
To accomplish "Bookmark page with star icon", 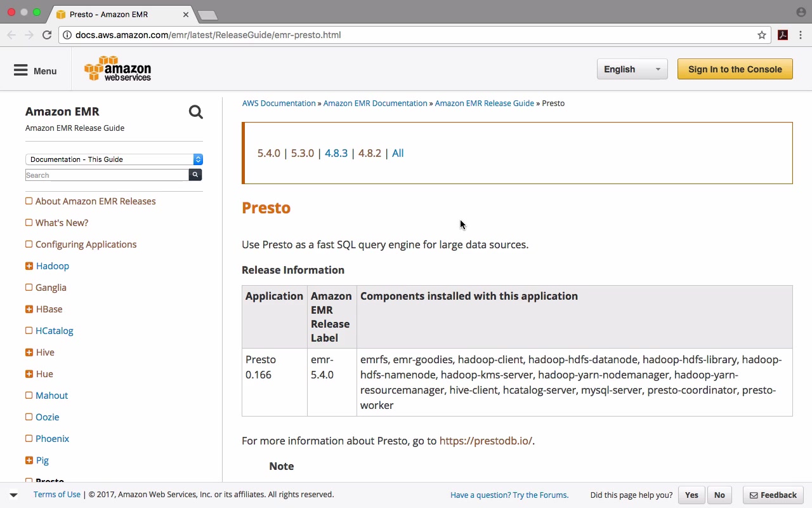I will (762, 35).
